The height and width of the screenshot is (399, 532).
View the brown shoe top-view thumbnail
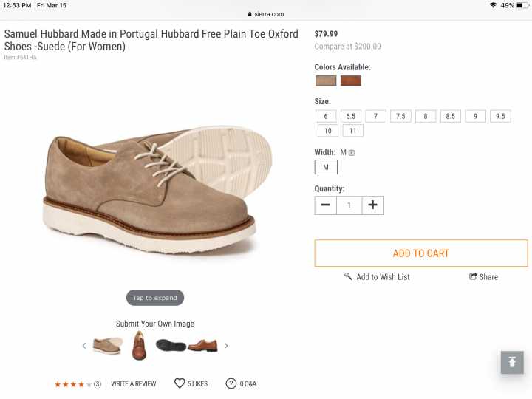tap(139, 346)
